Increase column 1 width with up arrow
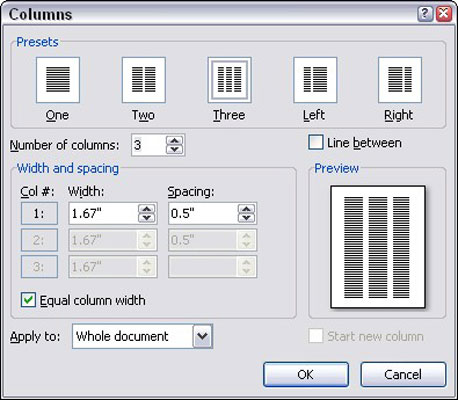The height and width of the screenshot is (400, 458). (x=147, y=209)
